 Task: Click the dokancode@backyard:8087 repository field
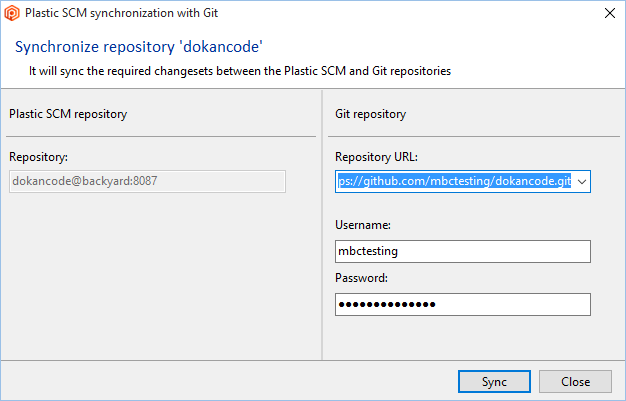click(x=147, y=181)
